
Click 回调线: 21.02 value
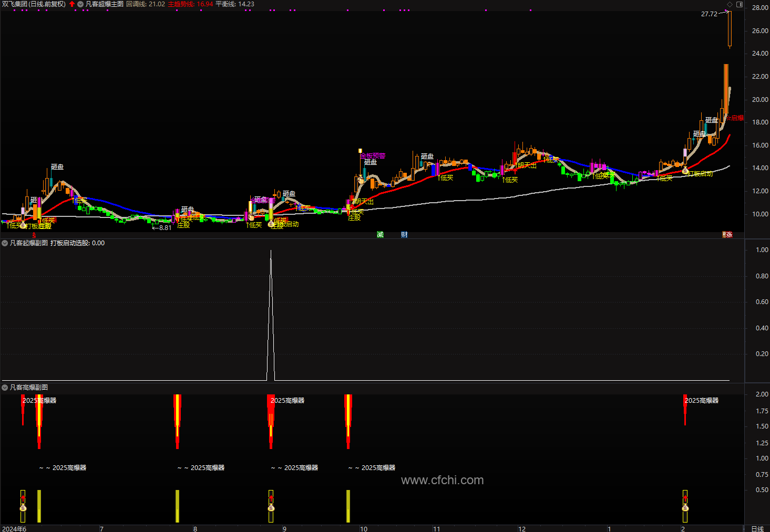[x=146, y=4]
